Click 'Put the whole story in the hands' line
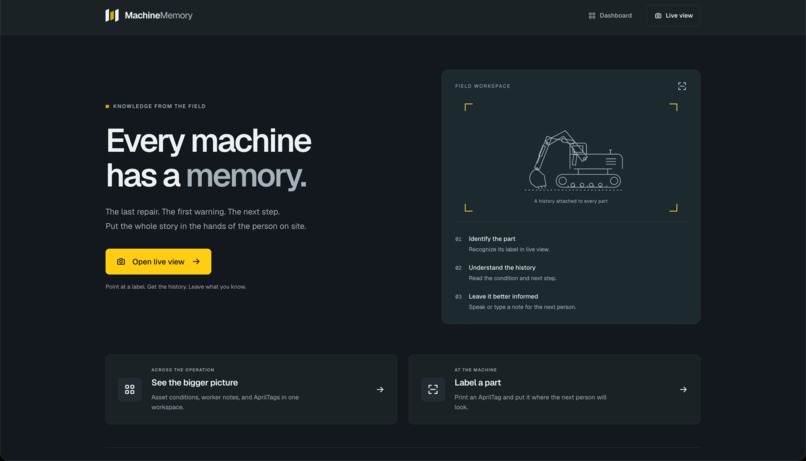 (x=206, y=226)
